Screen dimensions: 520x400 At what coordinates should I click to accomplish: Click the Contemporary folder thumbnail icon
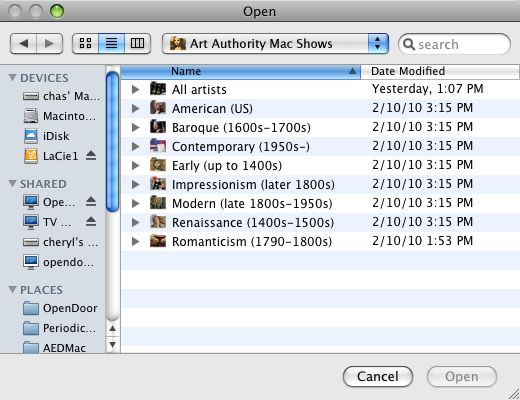pos(158,146)
